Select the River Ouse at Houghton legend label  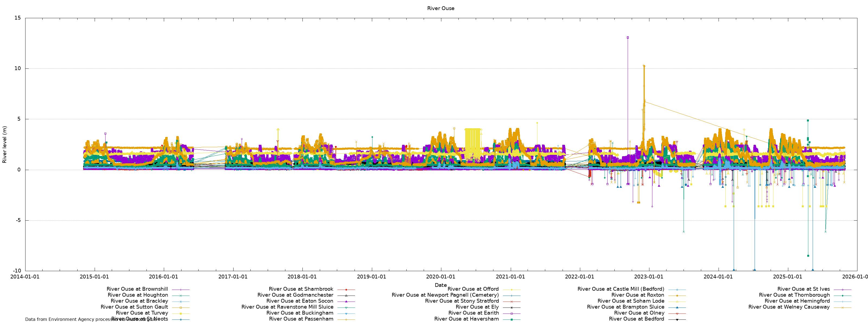[x=138, y=295]
